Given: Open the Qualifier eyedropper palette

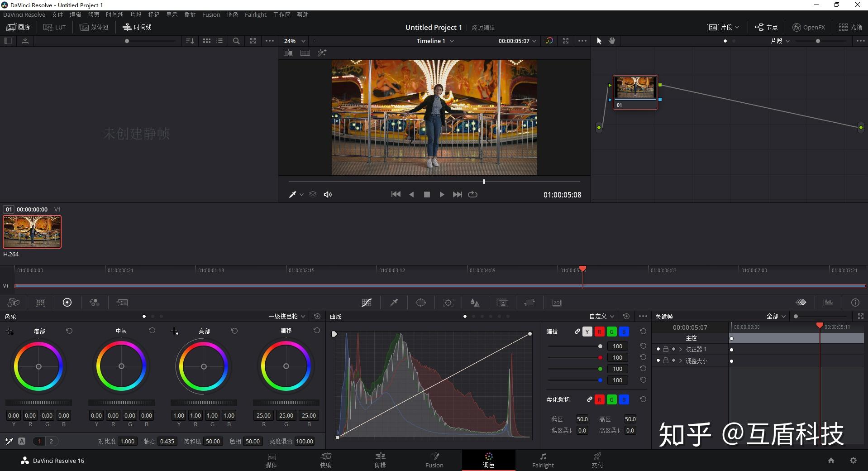Looking at the screenshot, I should [394, 303].
